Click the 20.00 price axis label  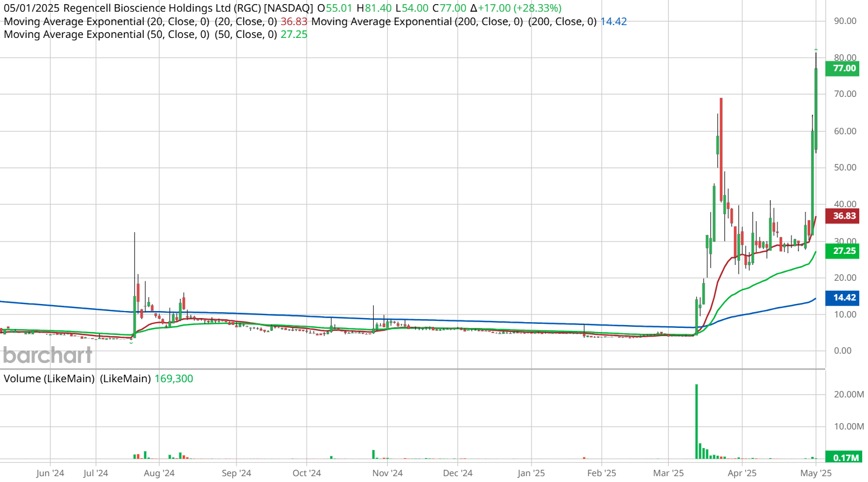click(845, 278)
